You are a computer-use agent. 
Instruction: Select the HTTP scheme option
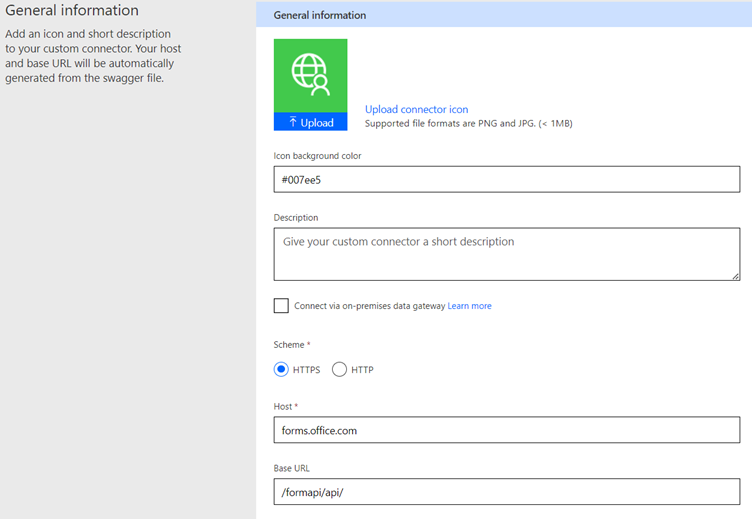click(x=339, y=369)
